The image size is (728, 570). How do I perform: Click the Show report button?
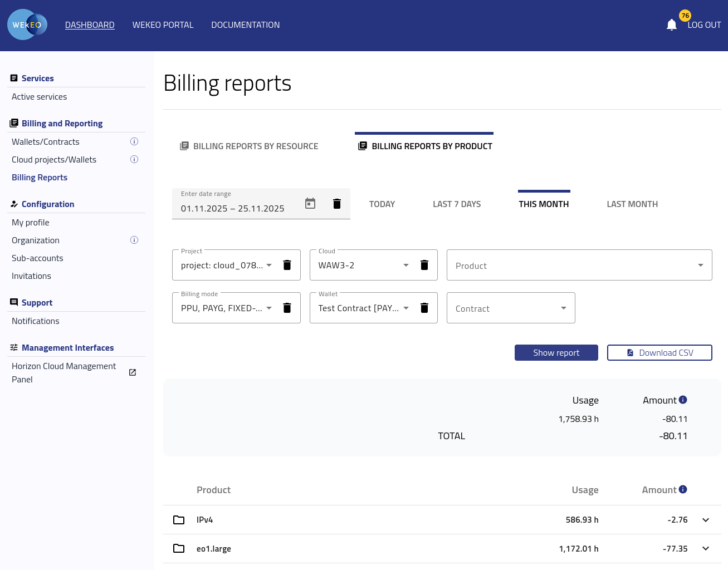click(x=556, y=353)
